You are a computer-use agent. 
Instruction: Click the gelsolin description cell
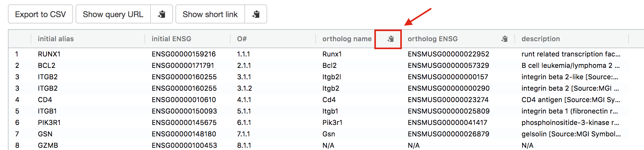pos(571,134)
